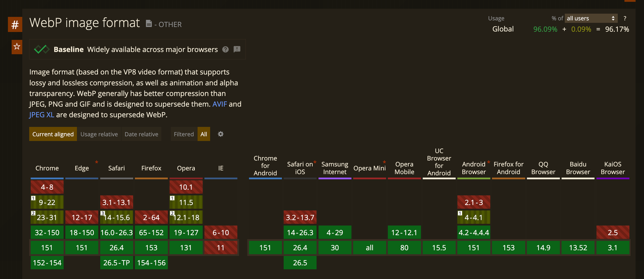Click the Baidu Browser header
The height and width of the screenshot is (279, 644).
coord(578,168)
